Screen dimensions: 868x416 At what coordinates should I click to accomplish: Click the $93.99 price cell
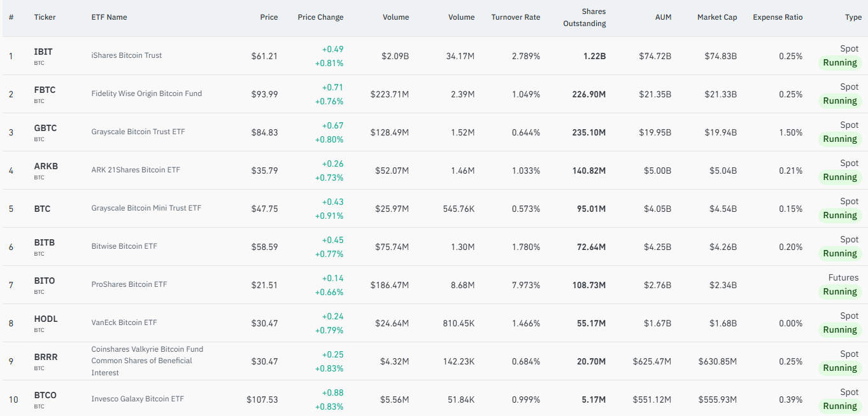tap(264, 94)
